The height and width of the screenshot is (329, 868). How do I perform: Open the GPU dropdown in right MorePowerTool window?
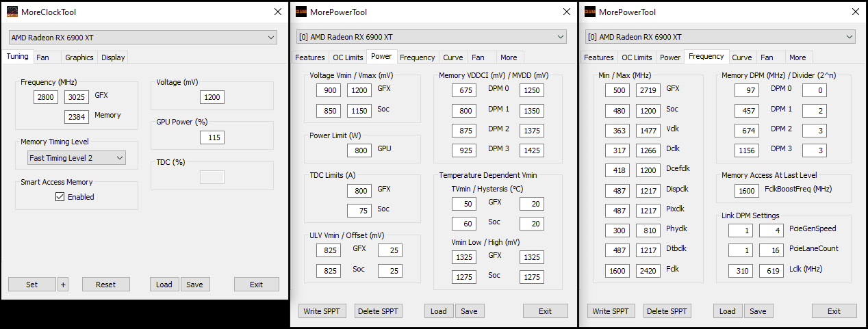pyautogui.click(x=720, y=37)
